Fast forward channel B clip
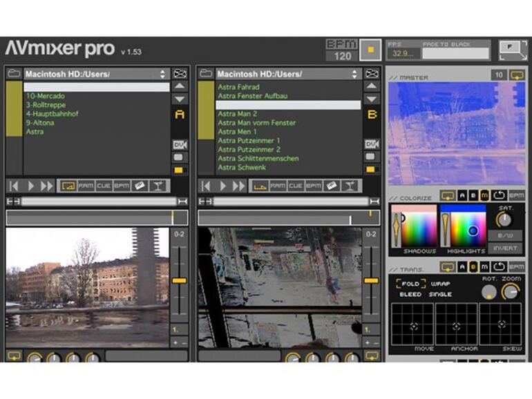 [239, 186]
